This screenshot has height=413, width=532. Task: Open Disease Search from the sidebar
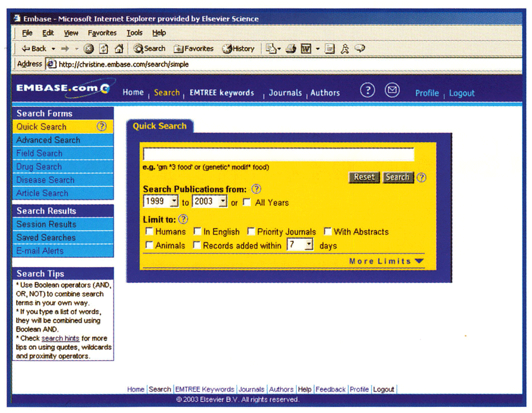click(63, 180)
